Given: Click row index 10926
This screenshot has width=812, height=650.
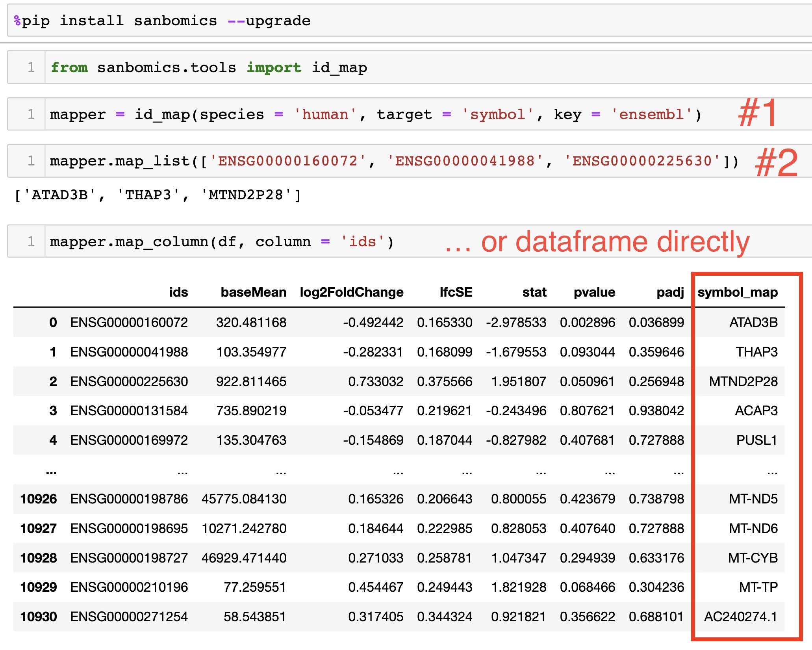Looking at the screenshot, I should (39, 499).
